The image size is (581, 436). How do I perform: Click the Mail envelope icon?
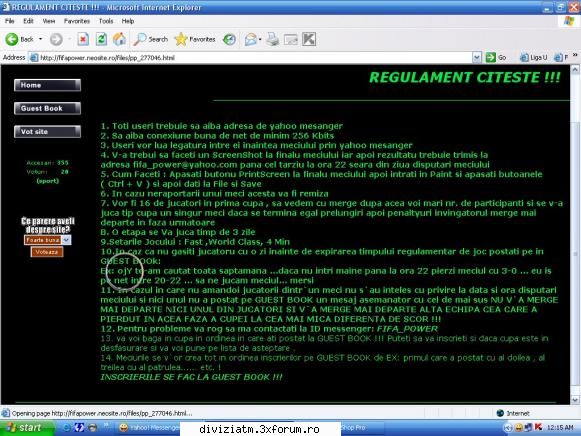(x=250, y=39)
